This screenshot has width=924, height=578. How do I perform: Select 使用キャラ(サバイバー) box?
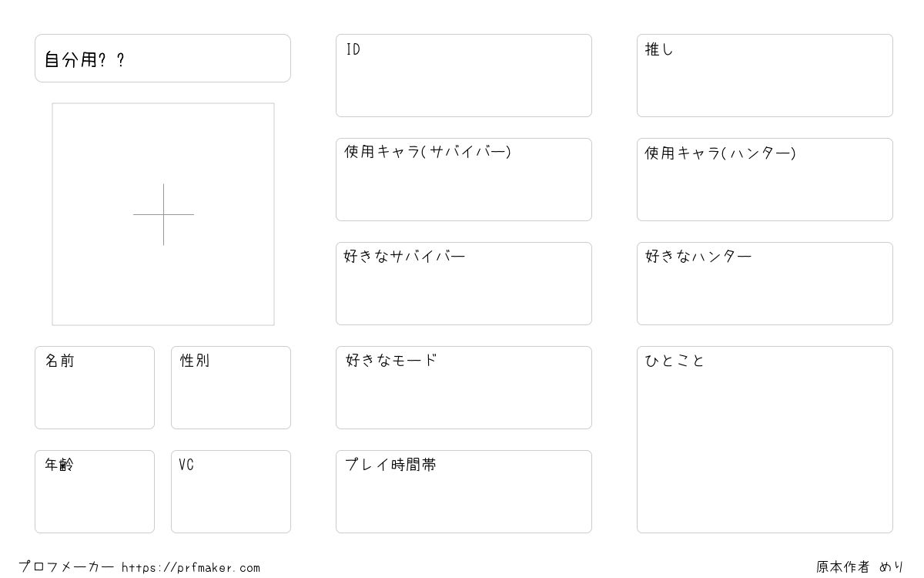click(464, 180)
